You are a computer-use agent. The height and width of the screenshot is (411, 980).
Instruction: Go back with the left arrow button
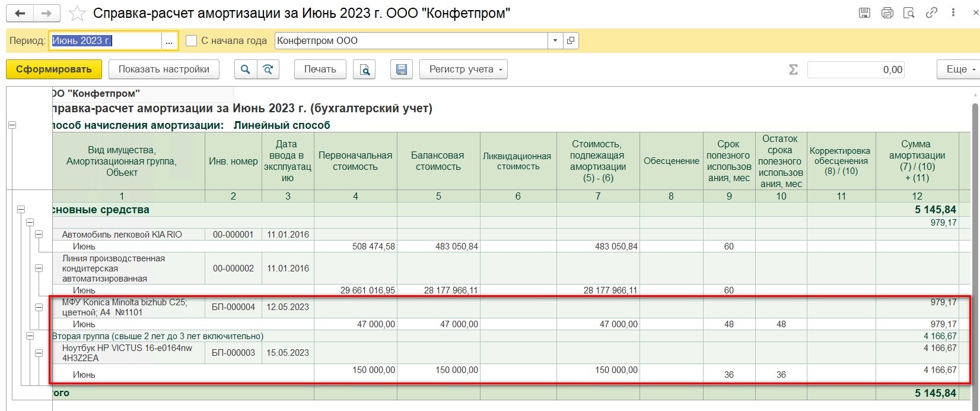(x=19, y=13)
